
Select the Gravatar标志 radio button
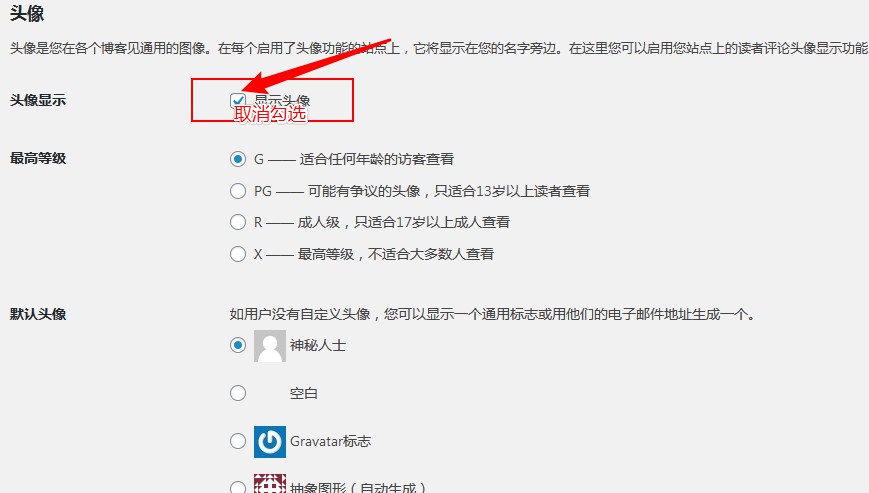(238, 441)
